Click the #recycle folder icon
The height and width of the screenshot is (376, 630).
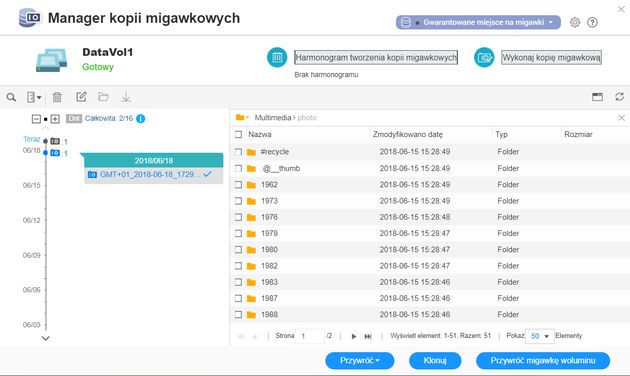coord(251,152)
